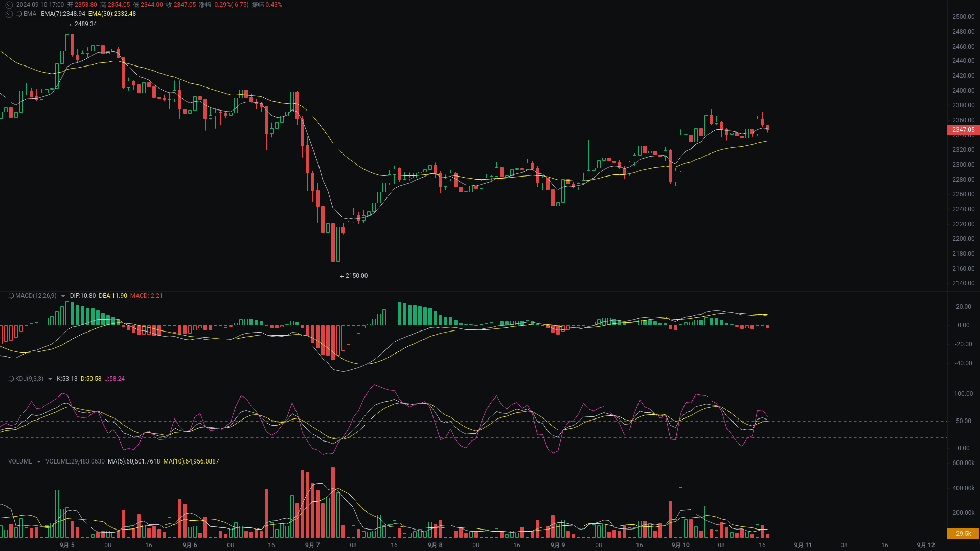The image size is (980, 551).
Task: Click the orange 29.5k volume tag
Action: tap(963, 534)
